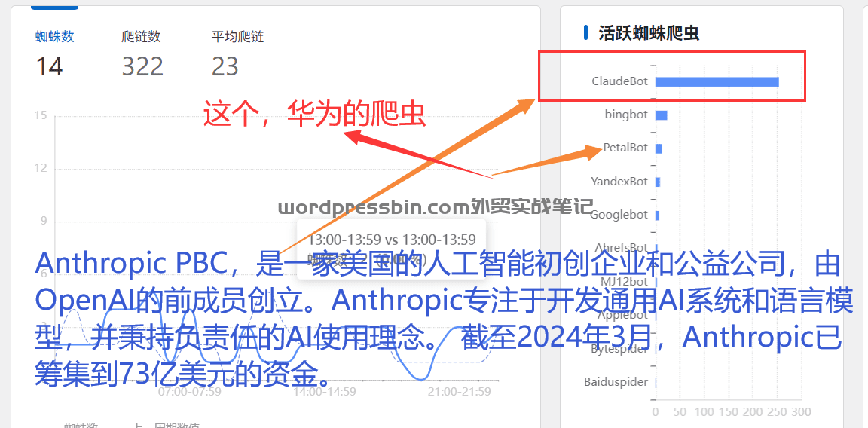Click the Baiduspider label in the chart
This screenshot has width=868, height=428.
point(616,382)
